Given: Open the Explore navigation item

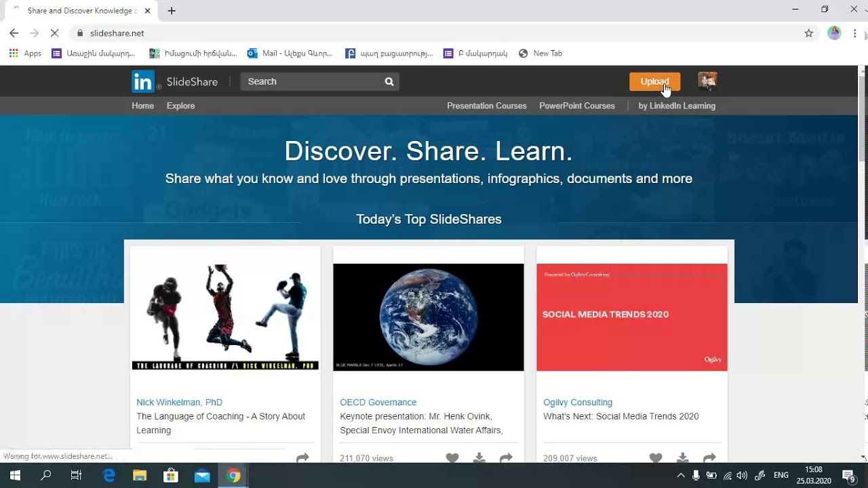Looking at the screenshot, I should pyautogui.click(x=180, y=106).
